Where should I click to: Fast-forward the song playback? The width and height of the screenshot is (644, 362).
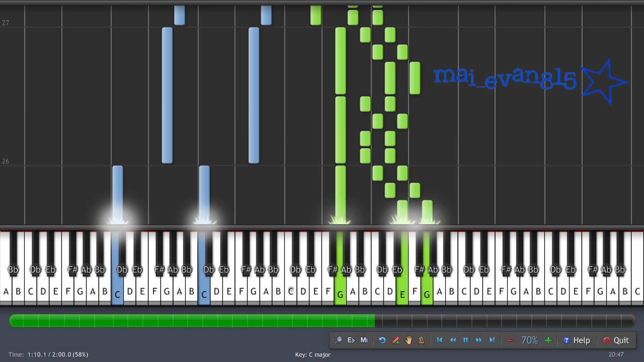pyautogui.click(x=479, y=340)
